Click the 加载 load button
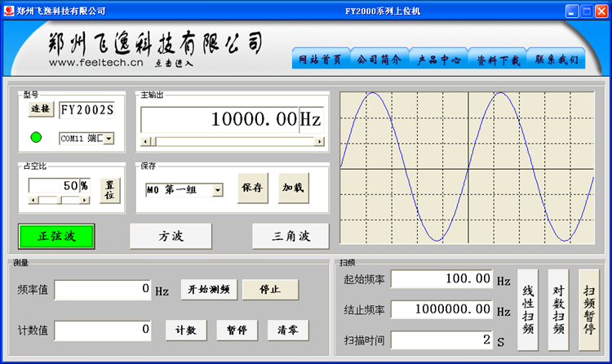612x364 pixels. click(293, 188)
